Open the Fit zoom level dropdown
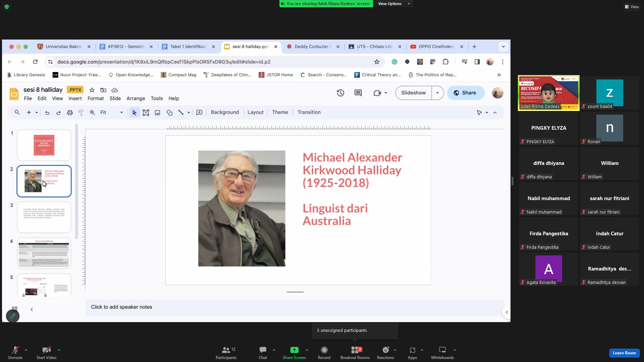644x362 pixels. click(x=112, y=113)
